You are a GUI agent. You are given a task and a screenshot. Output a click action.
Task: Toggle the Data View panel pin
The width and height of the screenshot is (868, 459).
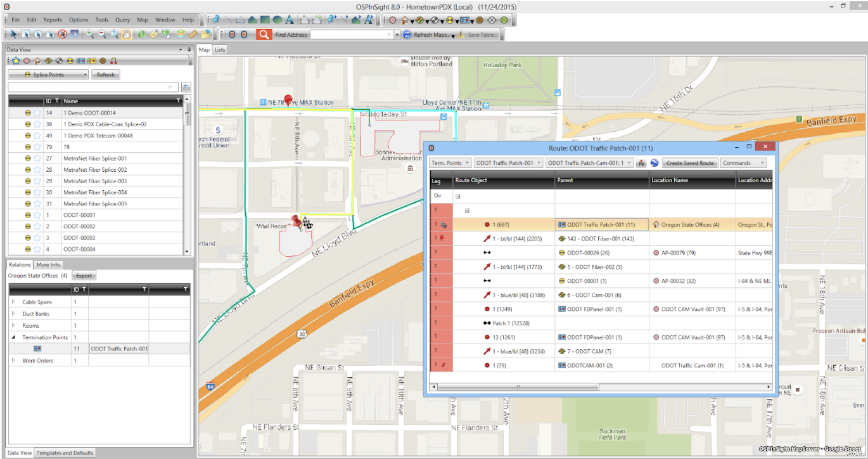point(189,49)
